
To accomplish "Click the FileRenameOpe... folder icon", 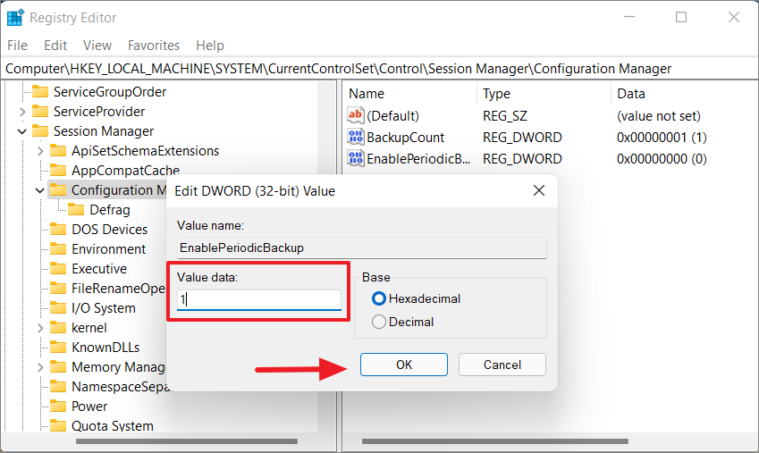I will [58, 288].
